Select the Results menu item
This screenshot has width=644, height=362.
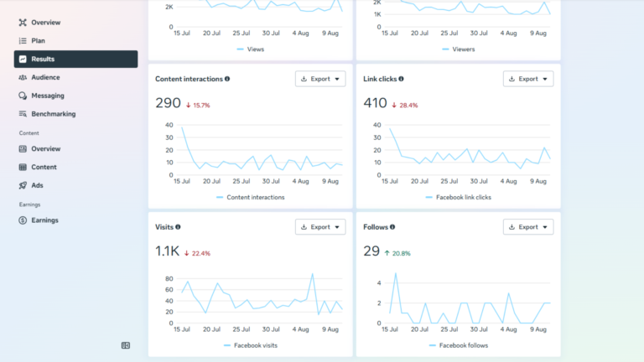click(x=76, y=59)
